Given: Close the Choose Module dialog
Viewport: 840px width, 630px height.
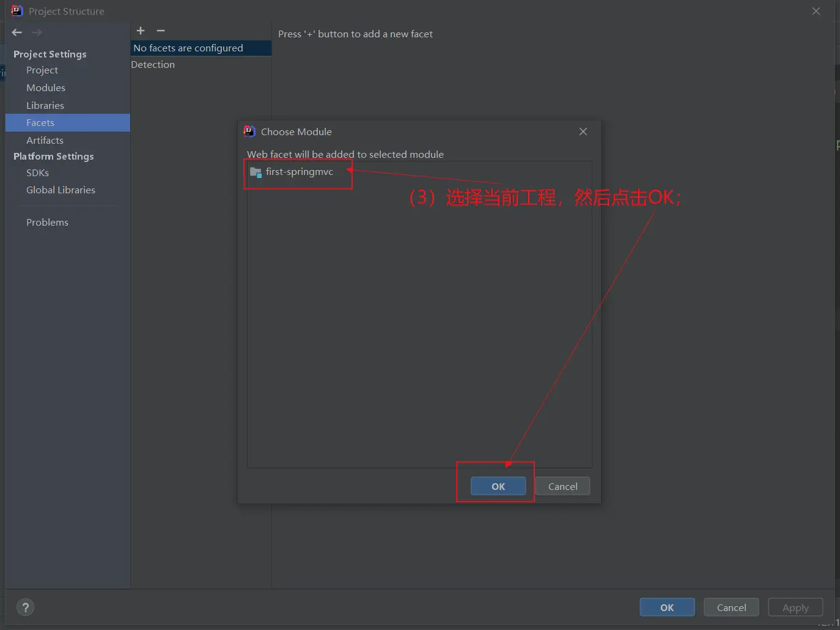Looking at the screenshot, I should click(x=583, y=132).
